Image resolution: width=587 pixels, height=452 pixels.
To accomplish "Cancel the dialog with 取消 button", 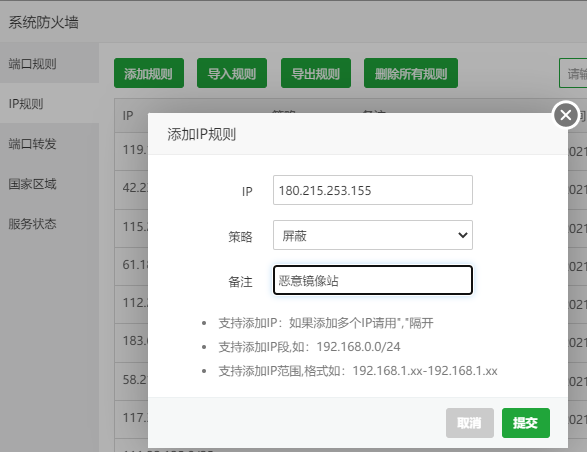I will 469,423.
